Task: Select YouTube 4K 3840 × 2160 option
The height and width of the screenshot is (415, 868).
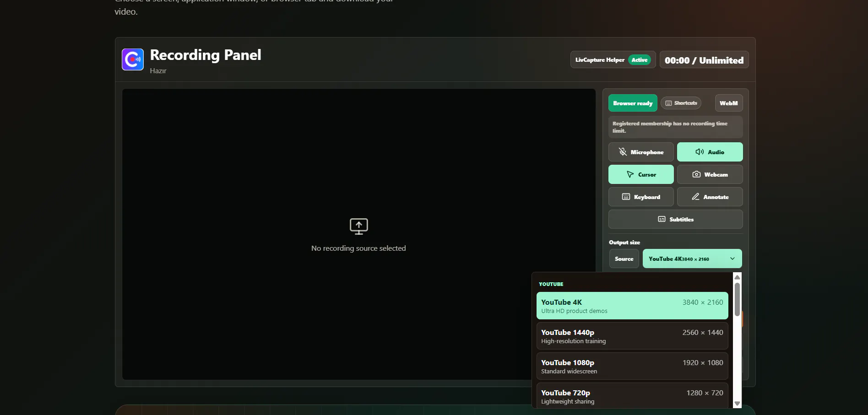Action: 632,306
